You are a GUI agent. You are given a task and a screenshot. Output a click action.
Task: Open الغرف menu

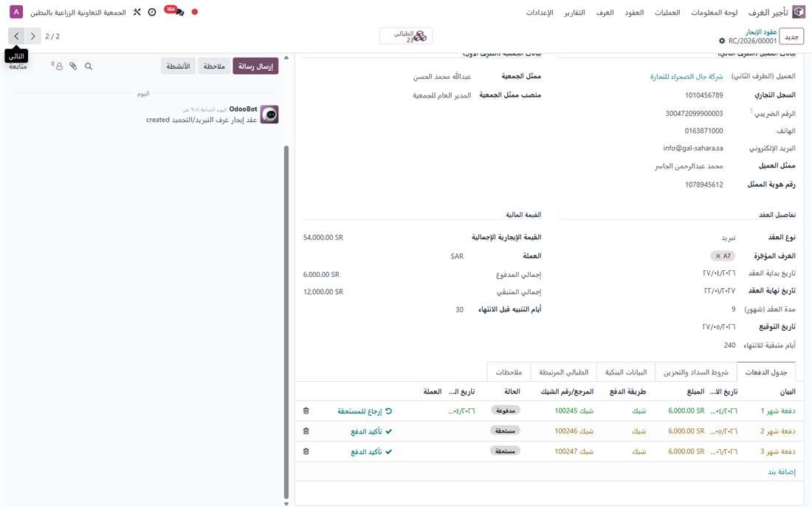(x=605, y=13)
